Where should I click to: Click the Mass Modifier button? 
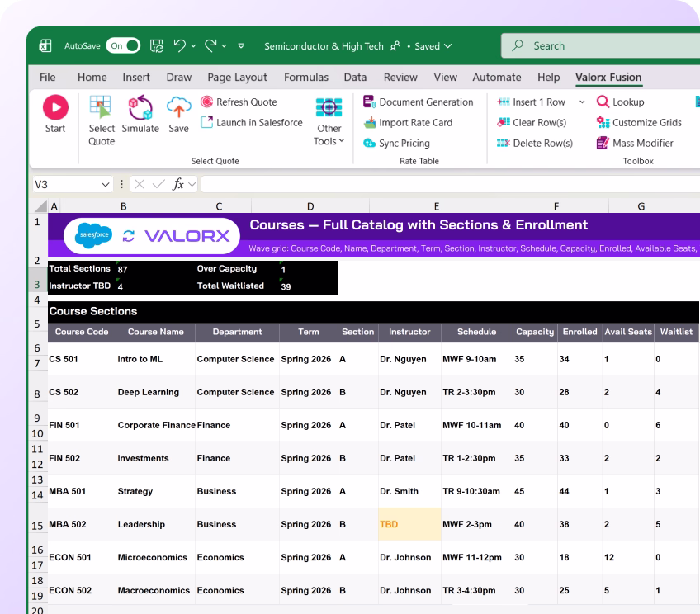[x=635, y=143]
